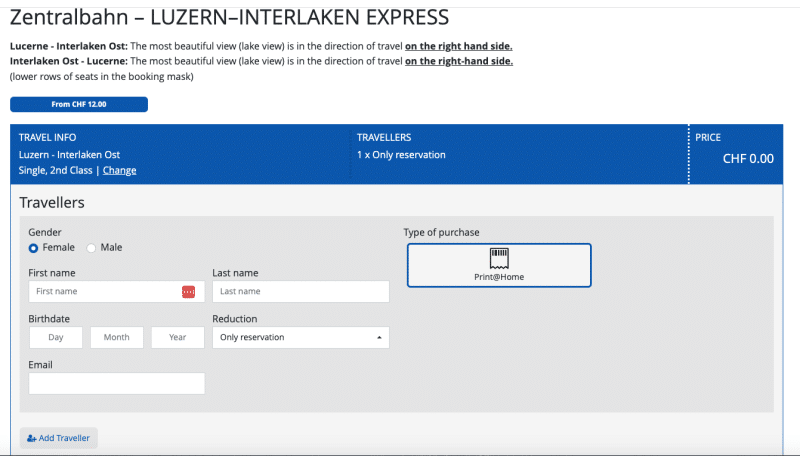800x456 pixels.
Task: Focus the First name text field
Action: [105, 291]
